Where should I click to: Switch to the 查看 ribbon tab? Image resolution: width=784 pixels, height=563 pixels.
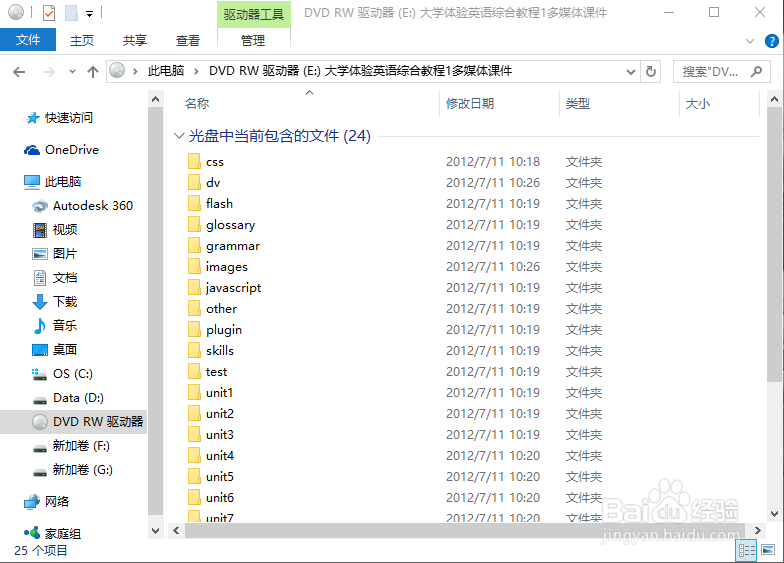click(x=188, y=40)
